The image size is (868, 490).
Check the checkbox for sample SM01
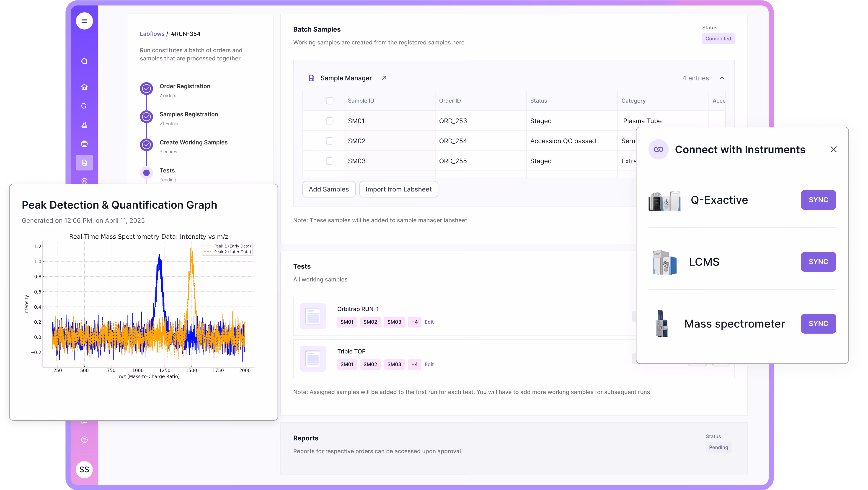[330, 121]
